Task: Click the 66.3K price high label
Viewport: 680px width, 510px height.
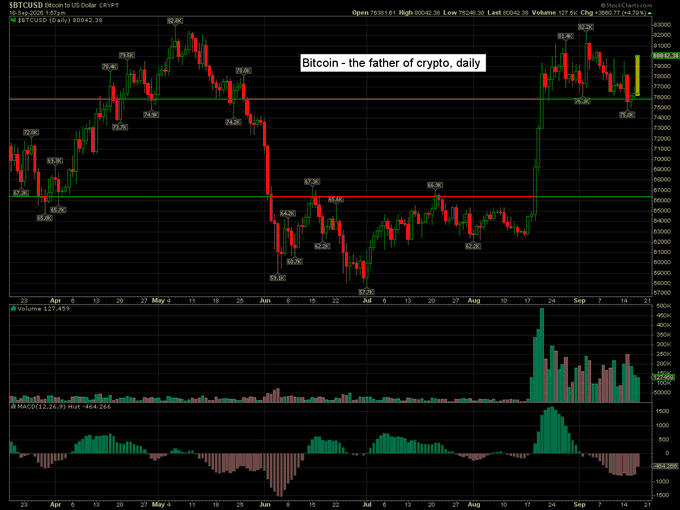Action: pyautogui.click(x=435, y=185)
